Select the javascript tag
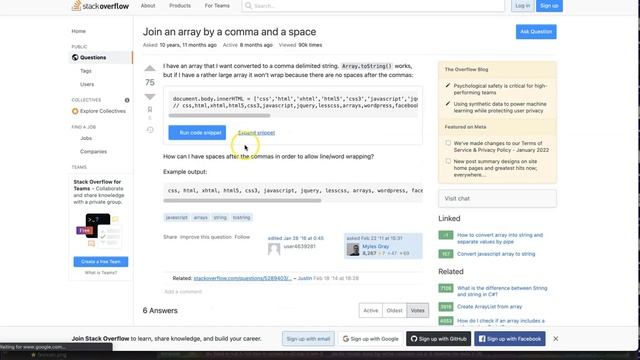 point(176,218)
